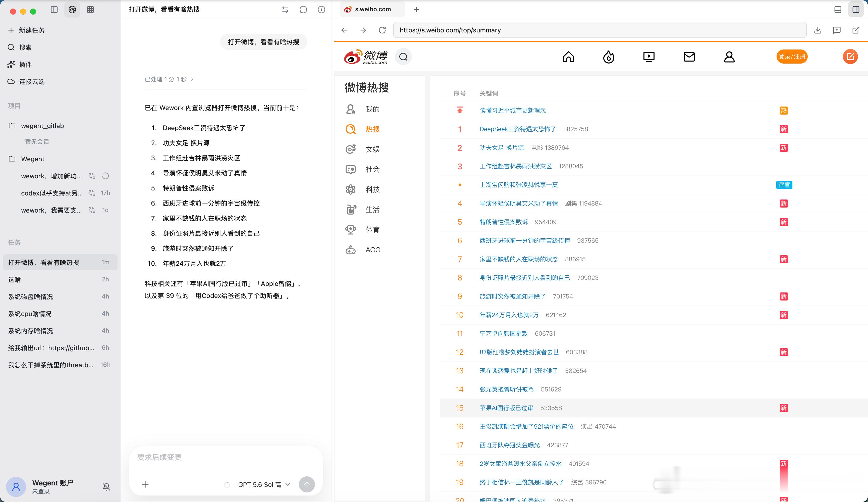Expand the wegent_gitlab project folder
The width and height of the screenshot is (868, 502).
pos(36,126)
